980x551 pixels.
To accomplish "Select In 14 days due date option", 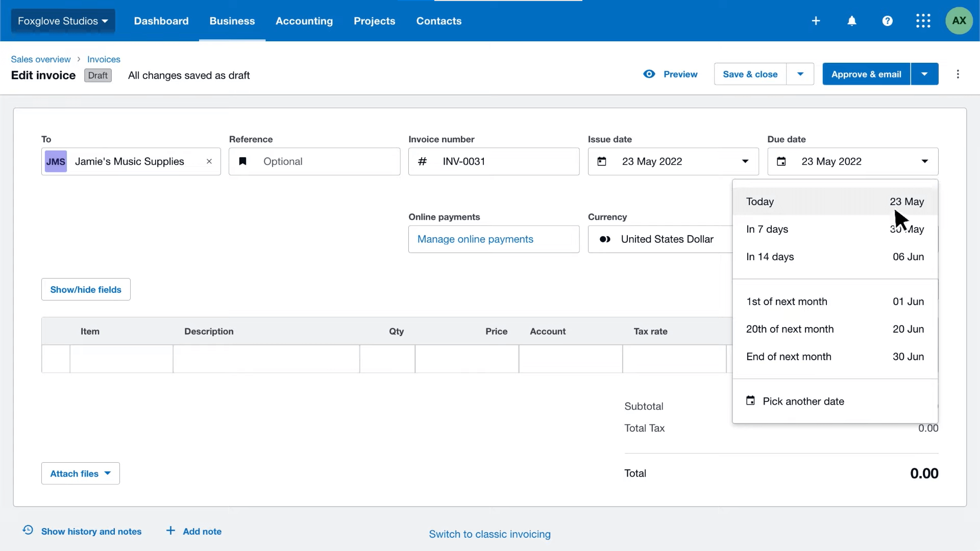I will [x=835, y=257].
